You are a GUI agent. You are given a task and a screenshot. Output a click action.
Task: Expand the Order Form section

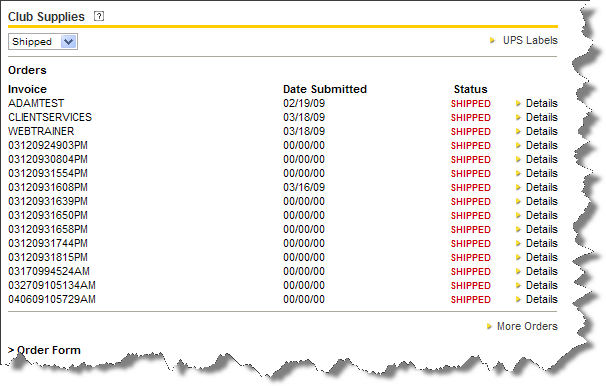(44, 350)
